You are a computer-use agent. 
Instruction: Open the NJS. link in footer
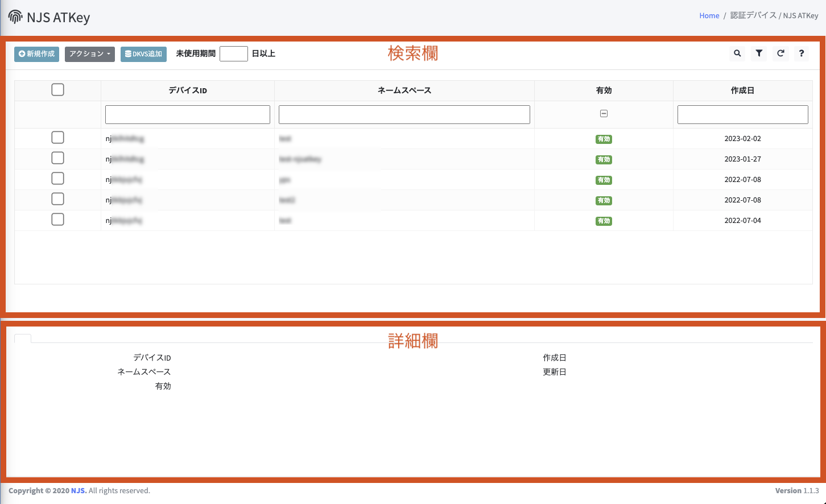[79, 490]
